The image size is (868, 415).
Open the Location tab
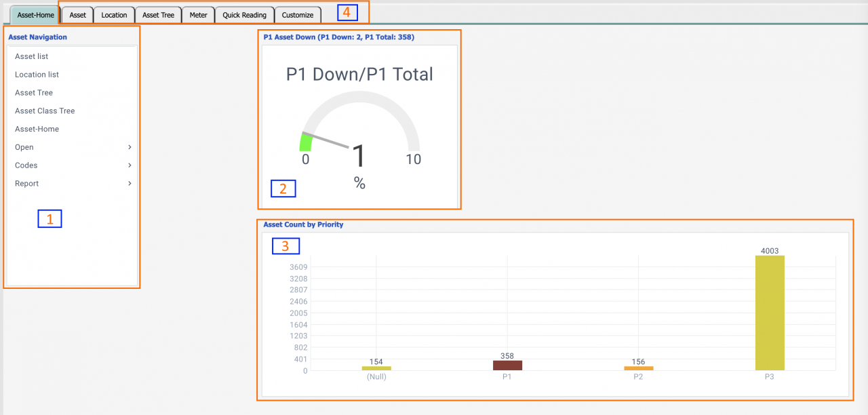tap(114, 15)
